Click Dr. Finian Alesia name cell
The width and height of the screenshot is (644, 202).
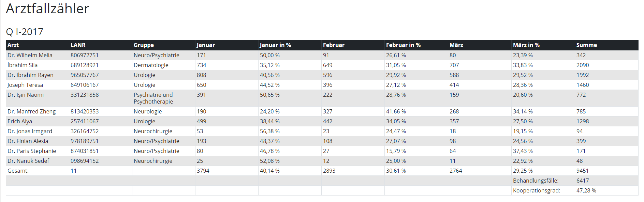pos(28,141)
